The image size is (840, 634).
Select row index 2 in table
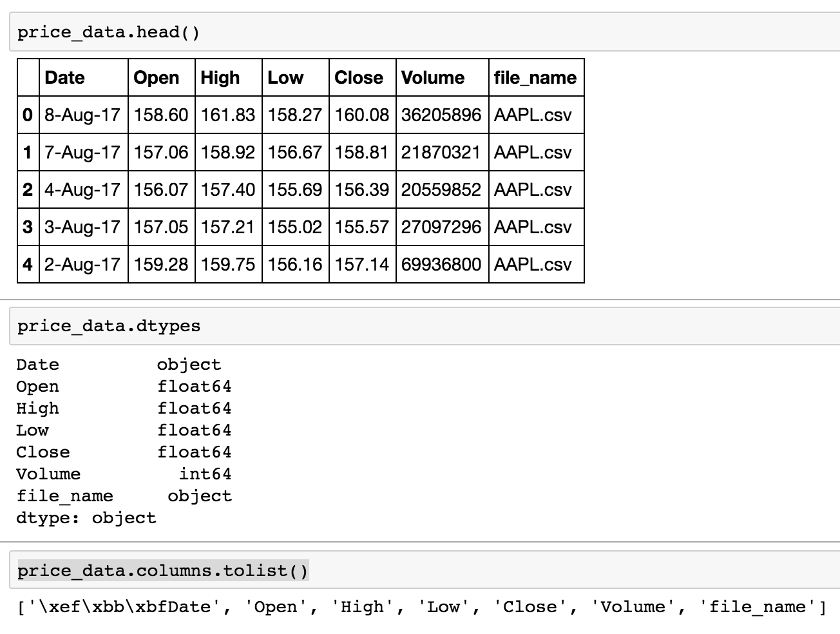point(28,190)
